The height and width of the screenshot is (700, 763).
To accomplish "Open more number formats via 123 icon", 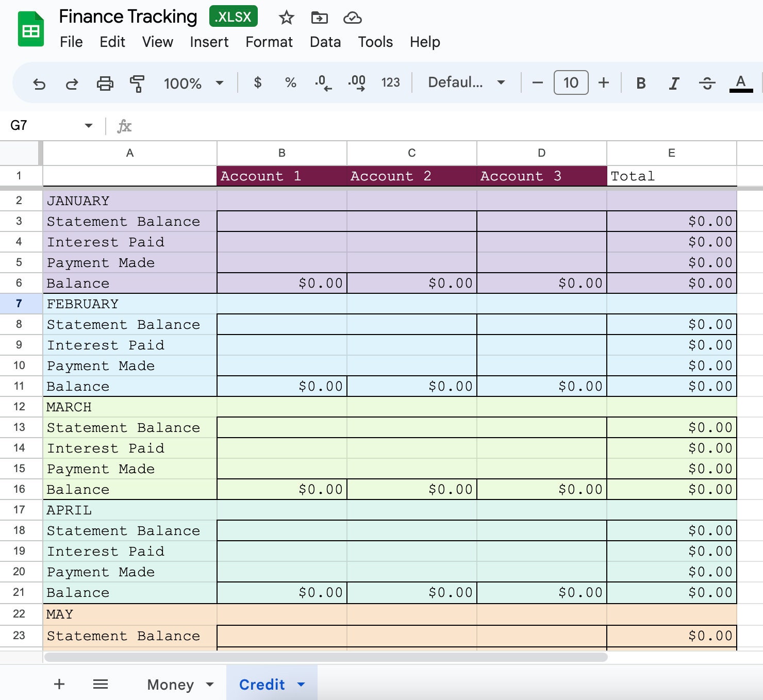I will [x=390, y=82].
